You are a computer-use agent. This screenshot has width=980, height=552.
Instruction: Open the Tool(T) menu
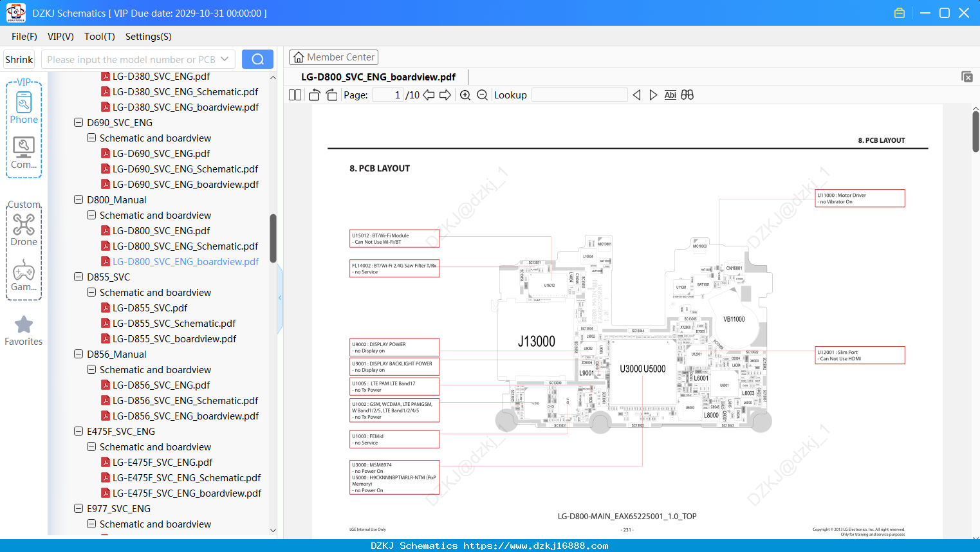(x=100, y=37)
